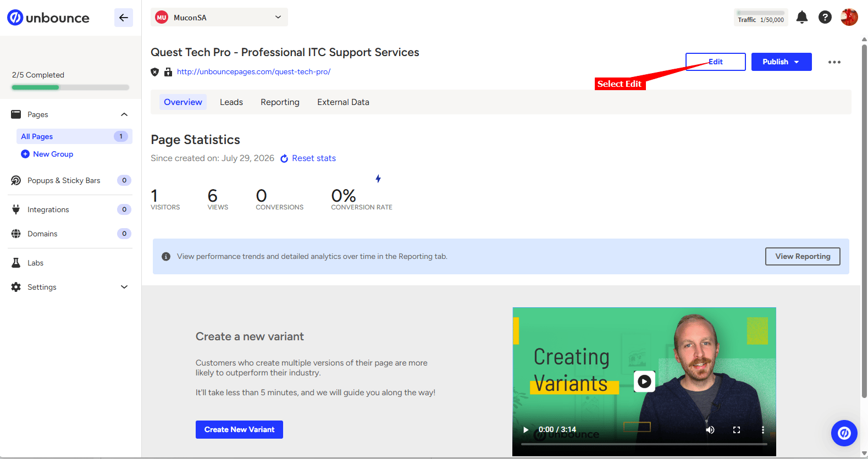Select All Pages in sidebar
This screenshot has height=459, width=868.
click(74, 136)
